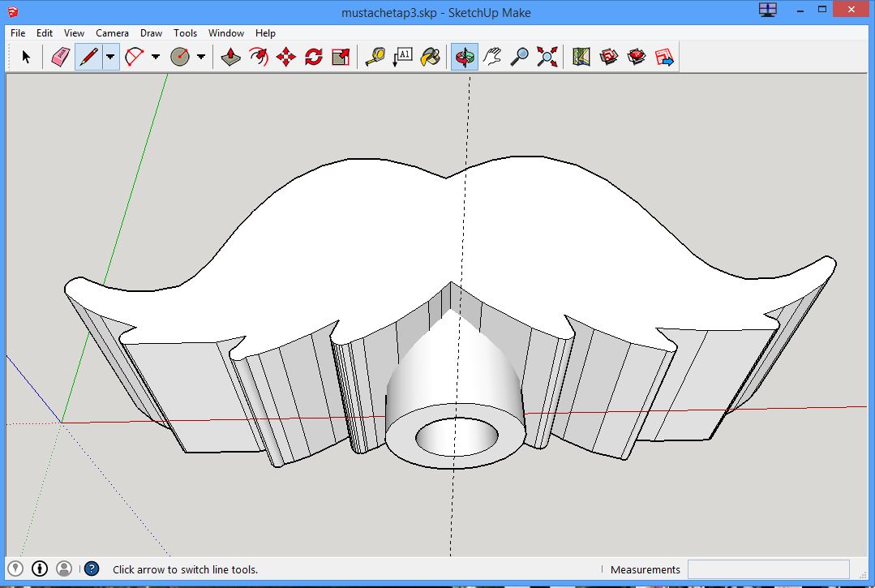This screenshot has width=875, height=588.
Task: Click the Zoom Extents tool
Action: (x=547, y=57)
